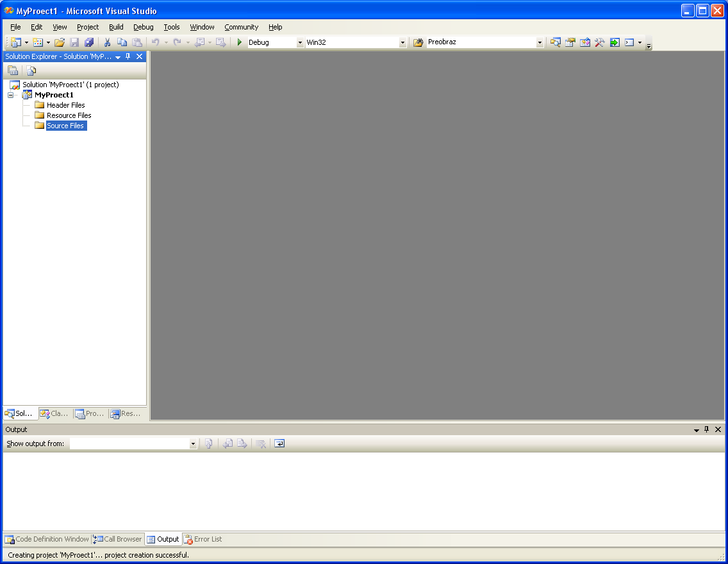
Task: Click the Undo arrow icon
Action: 156,42
